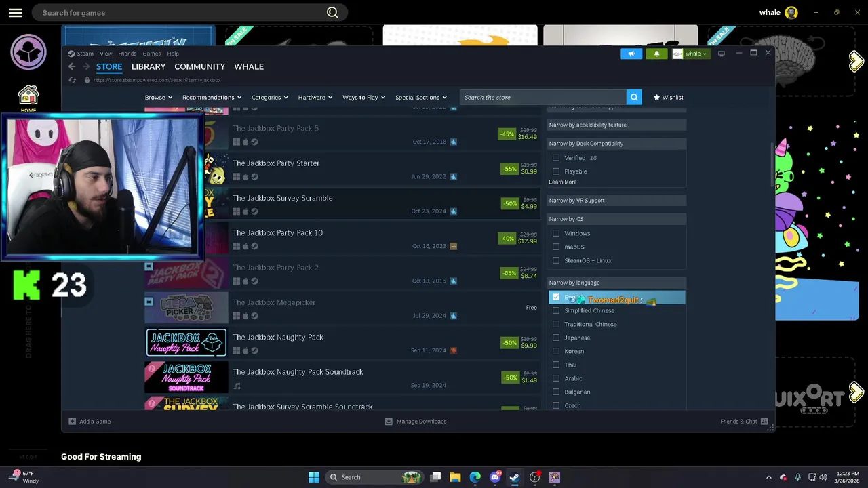Open the Wishlist link

[x=669, y=97]
